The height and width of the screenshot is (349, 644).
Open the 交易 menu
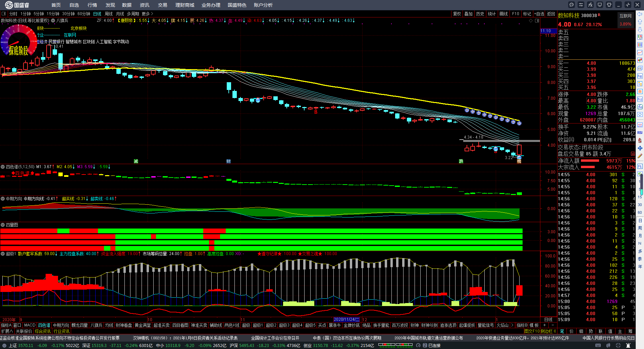163,5
